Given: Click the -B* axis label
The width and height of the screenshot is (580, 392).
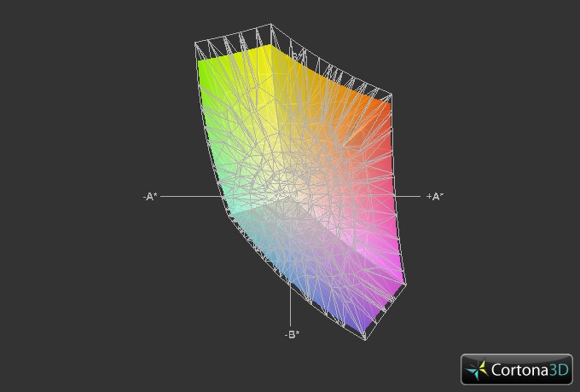Looking at the screenshot, I should 292,335.
